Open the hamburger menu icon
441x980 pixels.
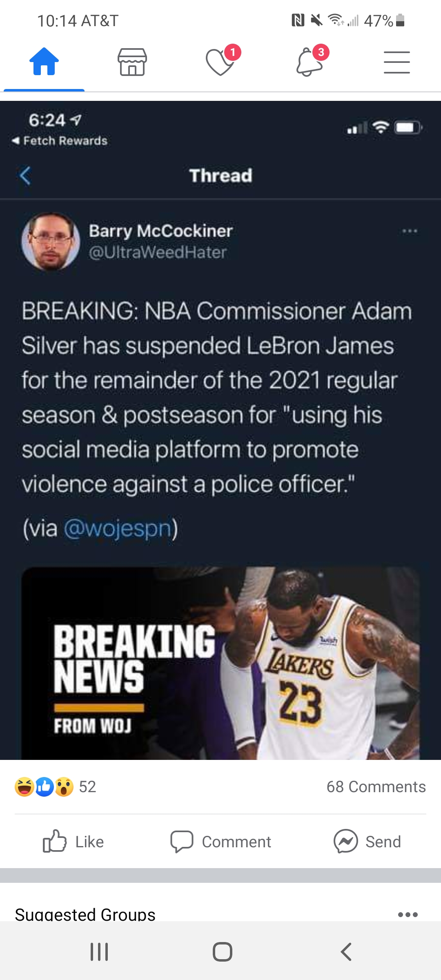click(x=397, y=62)
